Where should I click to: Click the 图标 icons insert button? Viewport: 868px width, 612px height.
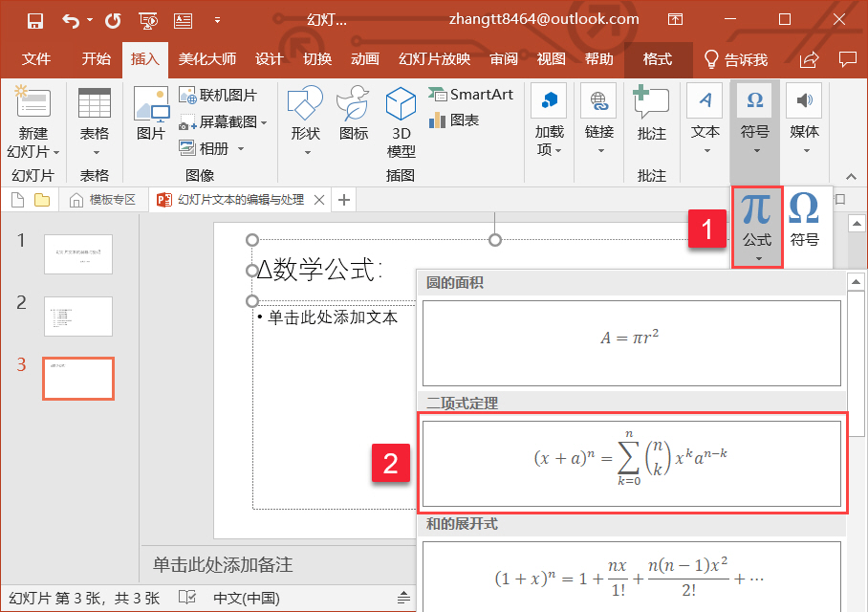(x=354, y=113)
